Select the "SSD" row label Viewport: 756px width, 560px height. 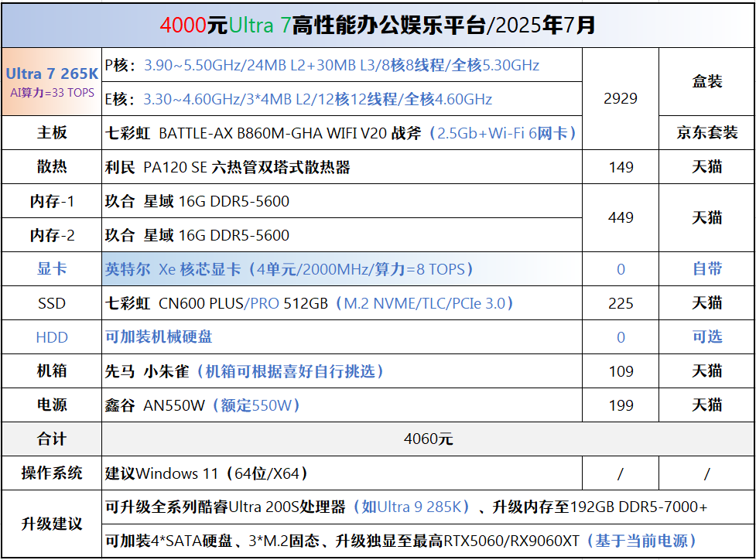(52, 303)
